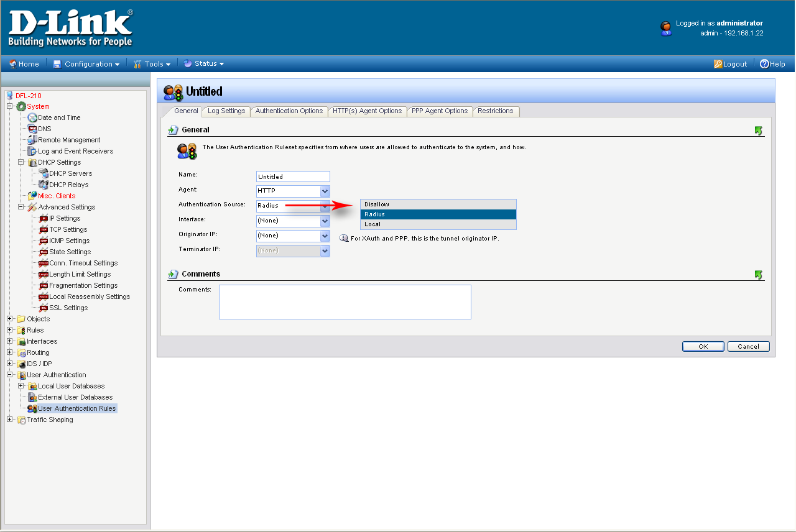Click the Date and Time clock icon

(32, 117)
